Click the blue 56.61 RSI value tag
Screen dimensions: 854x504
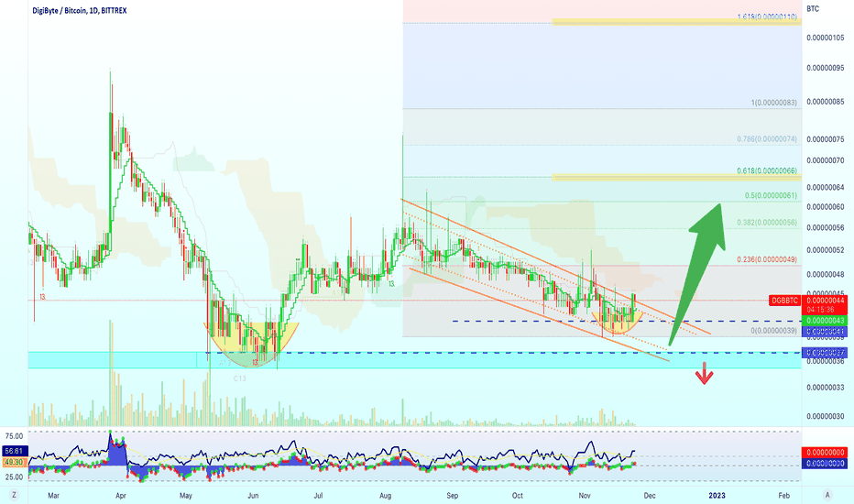click(14, 451)
